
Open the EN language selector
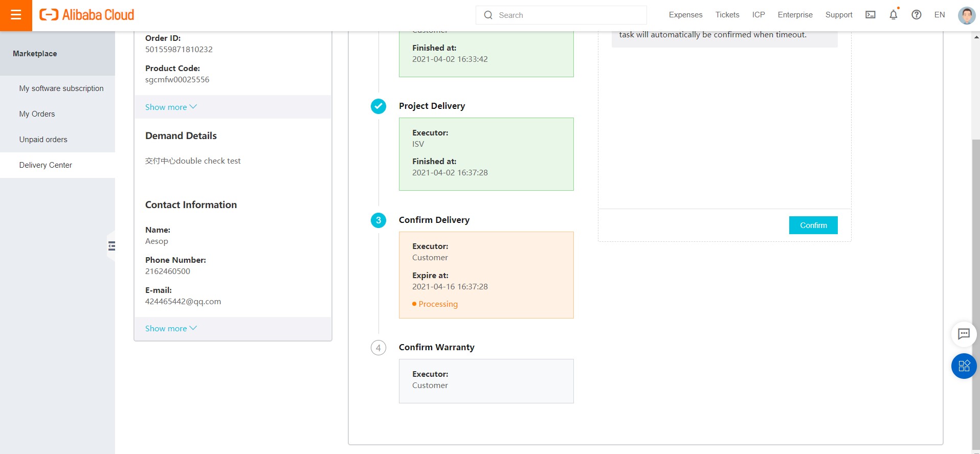(939, 15)
